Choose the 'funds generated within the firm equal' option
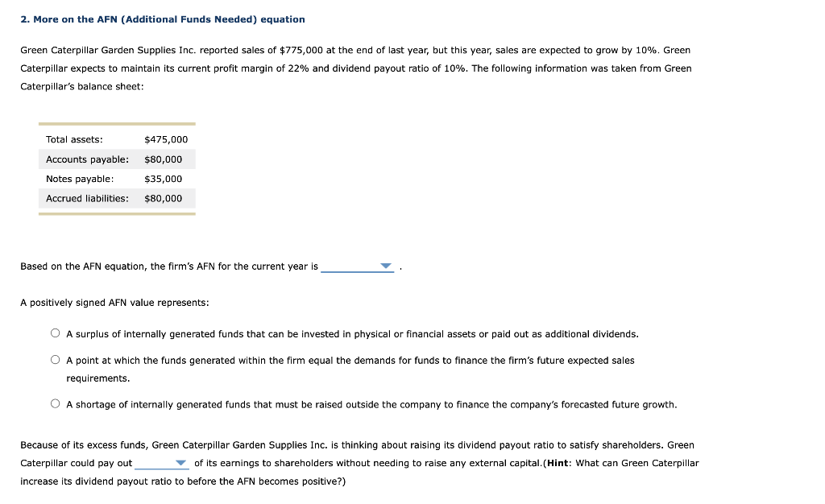 click(55, 357)
